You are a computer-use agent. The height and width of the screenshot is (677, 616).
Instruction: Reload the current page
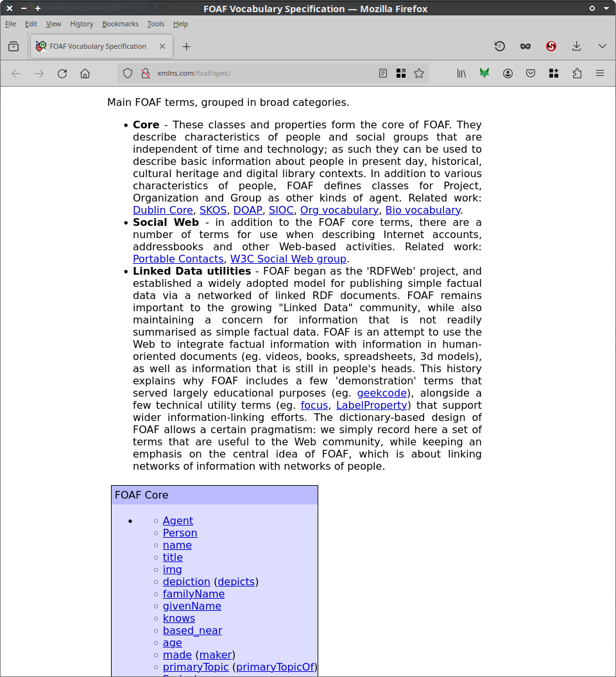(x=62, y=74)
